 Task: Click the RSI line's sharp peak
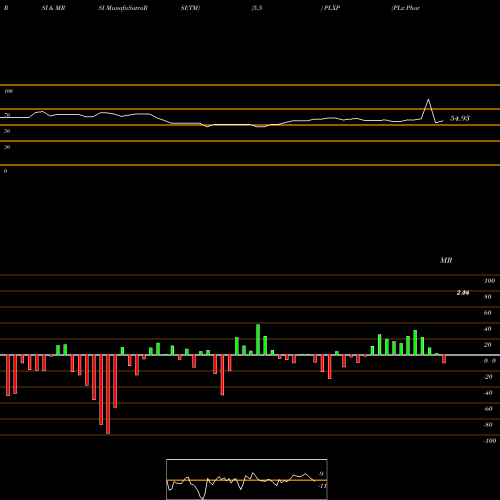[x=428, y=99]
